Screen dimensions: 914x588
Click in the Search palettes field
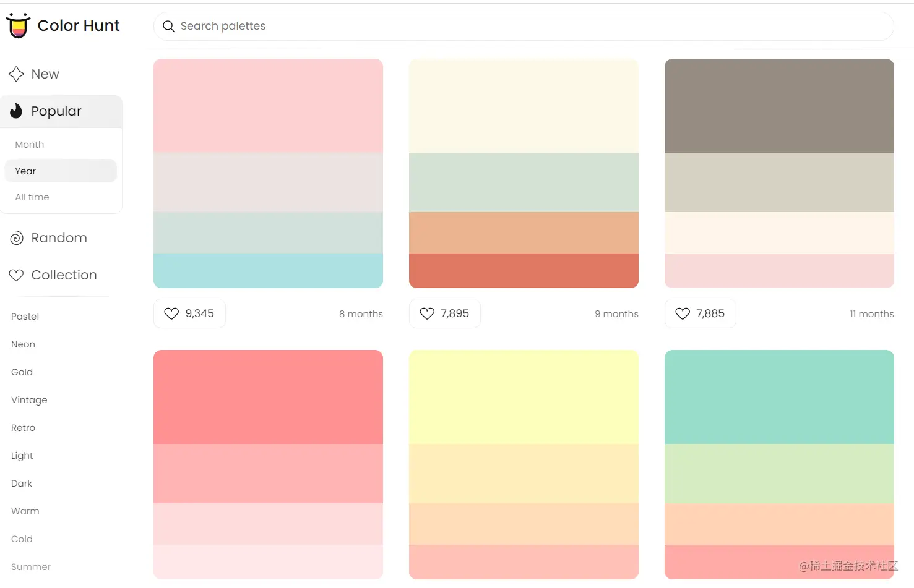524,26
